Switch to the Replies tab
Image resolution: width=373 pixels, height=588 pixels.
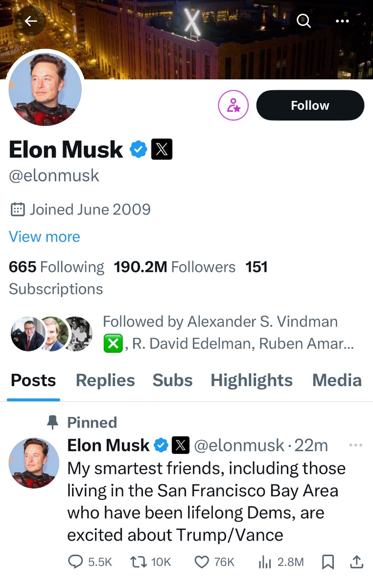click(x=105, y=380)
